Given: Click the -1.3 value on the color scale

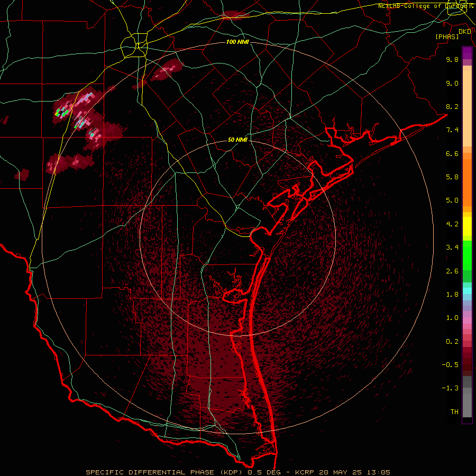Looking at the screenshot, I should [450, 388].
